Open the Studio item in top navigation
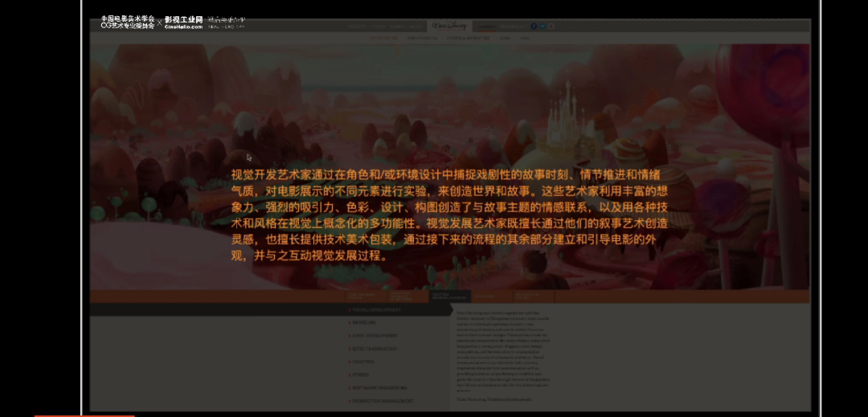 click(x=378, y=27)
